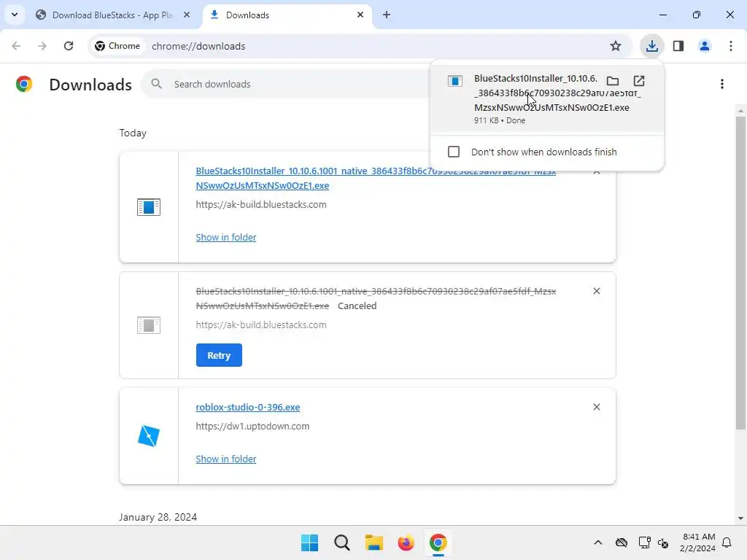Click the Today date heading
747x560 pixels.
[x=133, y=133]
